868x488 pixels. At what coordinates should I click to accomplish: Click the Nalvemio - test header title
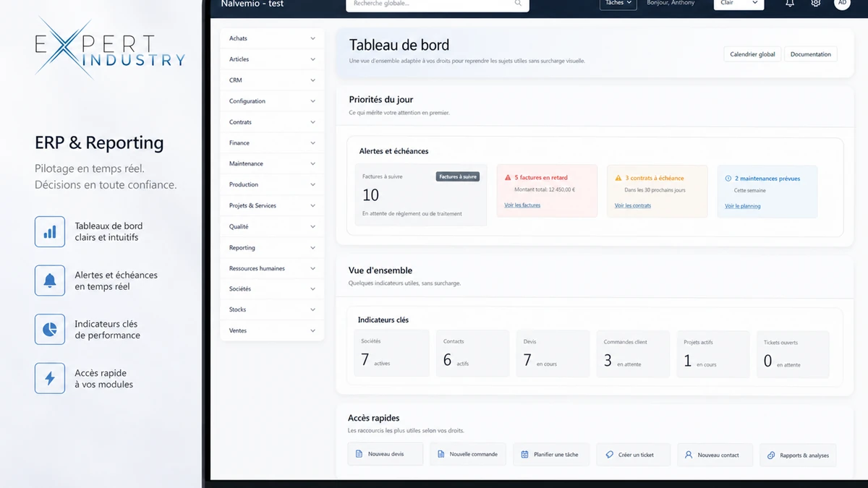tap(252, 4)
